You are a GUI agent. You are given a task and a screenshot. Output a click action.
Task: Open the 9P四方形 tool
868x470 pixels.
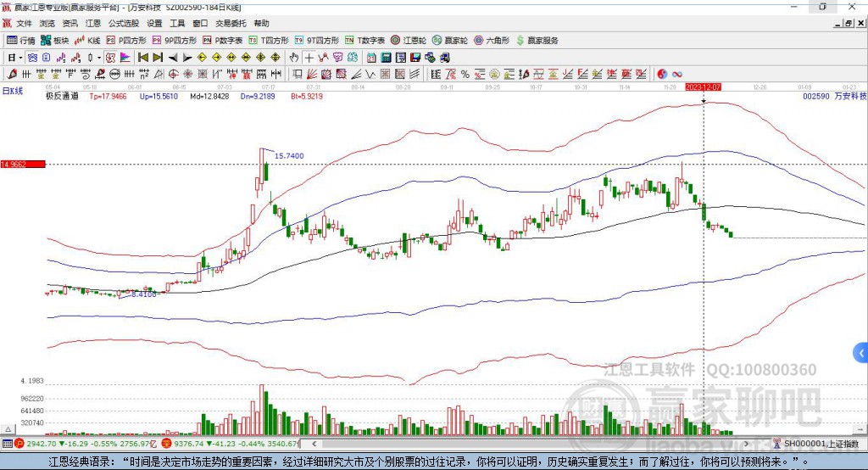(x=175, y=41)
